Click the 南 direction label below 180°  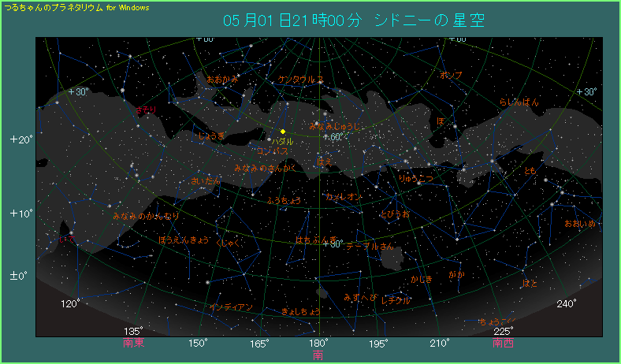point(318,356)
